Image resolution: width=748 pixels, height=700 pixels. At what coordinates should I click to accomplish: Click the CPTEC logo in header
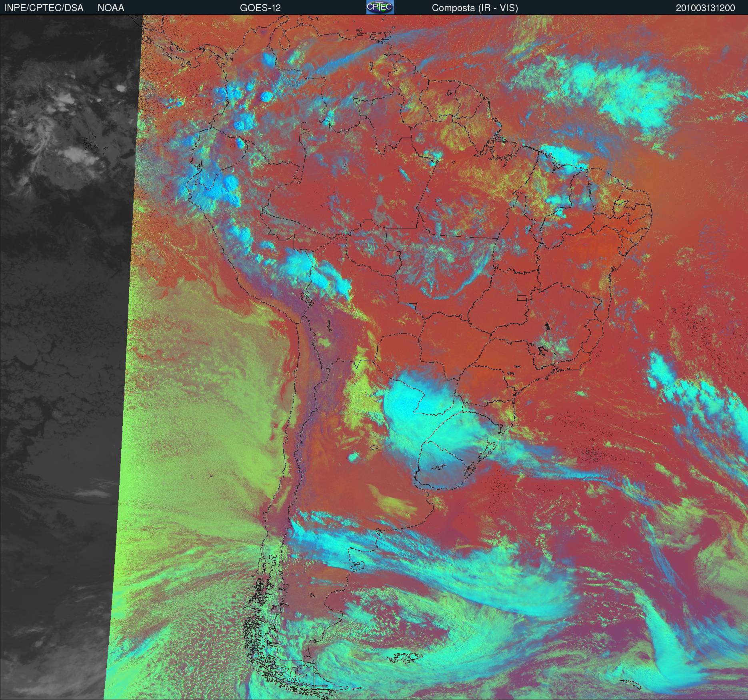(x=380, y=7)
